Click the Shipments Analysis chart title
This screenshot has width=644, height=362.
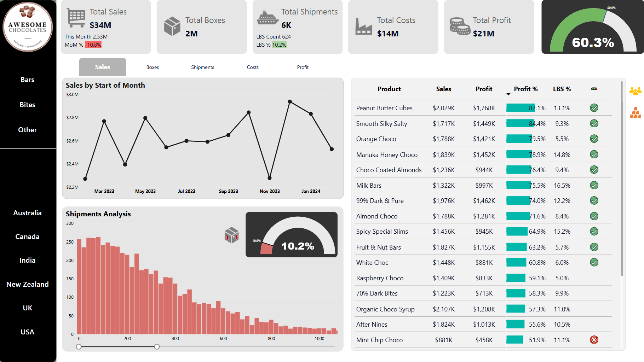coord(98,214)
